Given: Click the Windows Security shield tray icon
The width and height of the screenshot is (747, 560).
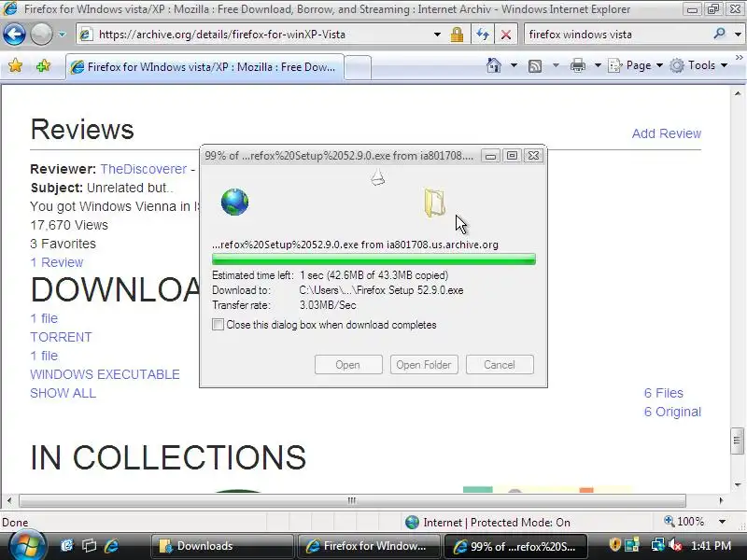Looking at the screenshot, I should click(615, 544).
